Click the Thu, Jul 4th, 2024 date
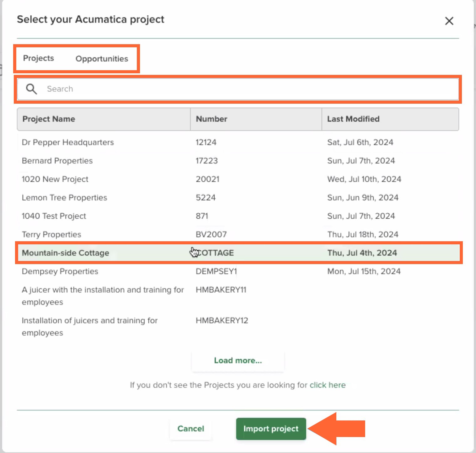The image size is (476, 453). [362, 253]
